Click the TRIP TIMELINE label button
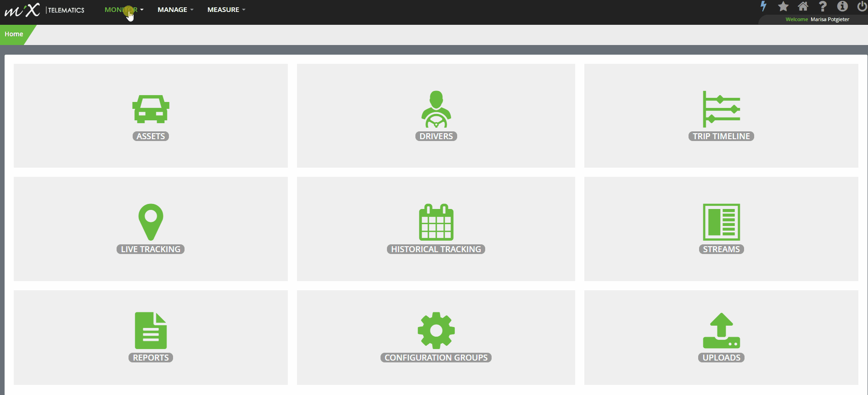 point(721,136)
